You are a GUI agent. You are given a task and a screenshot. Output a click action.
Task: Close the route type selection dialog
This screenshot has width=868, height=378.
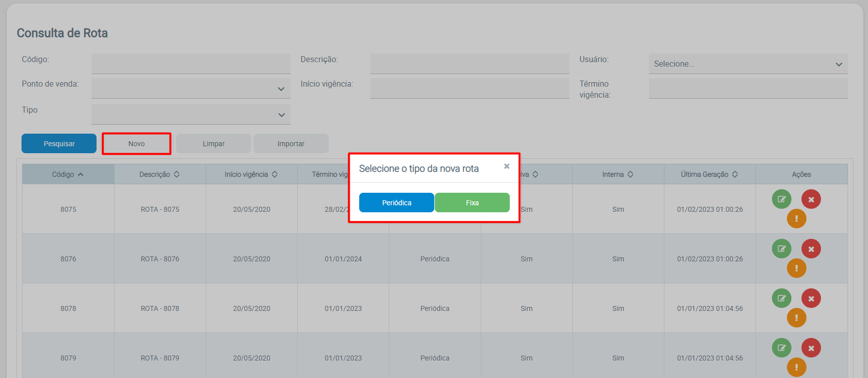point(506,166)
